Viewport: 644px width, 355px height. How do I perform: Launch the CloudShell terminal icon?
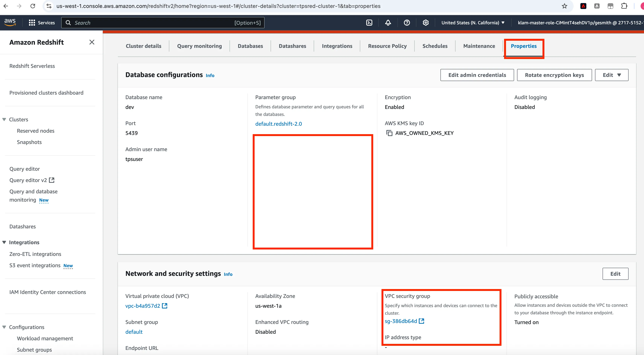(369, 23)
